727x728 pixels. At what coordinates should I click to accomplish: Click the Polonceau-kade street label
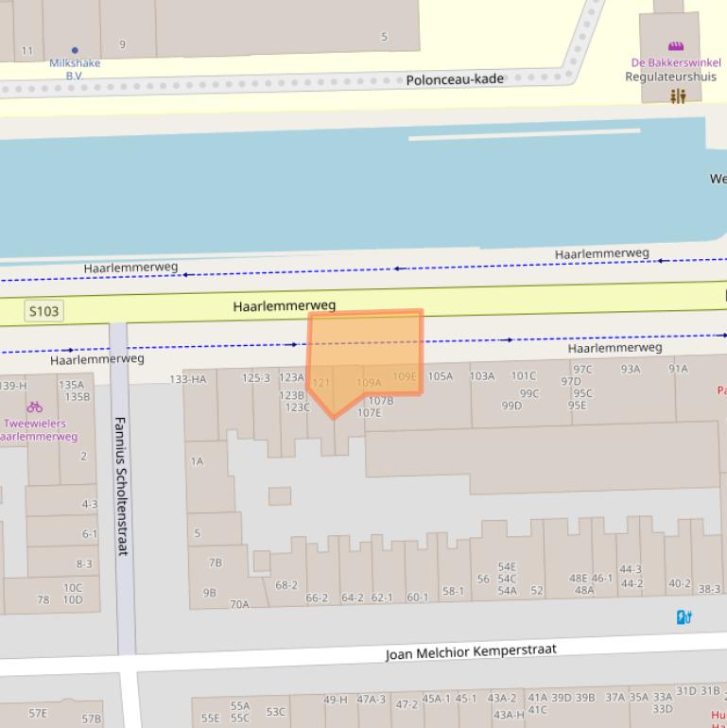tap(455, 80)
